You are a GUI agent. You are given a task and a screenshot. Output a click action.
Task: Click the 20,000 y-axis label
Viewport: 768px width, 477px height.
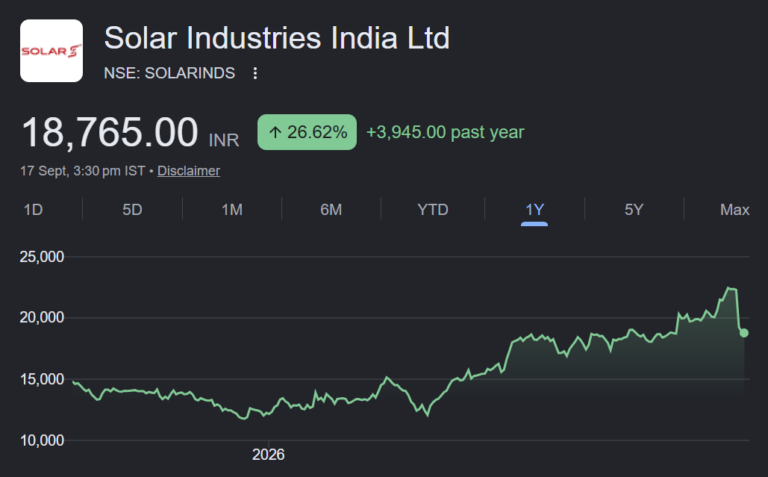click(42, 317)
